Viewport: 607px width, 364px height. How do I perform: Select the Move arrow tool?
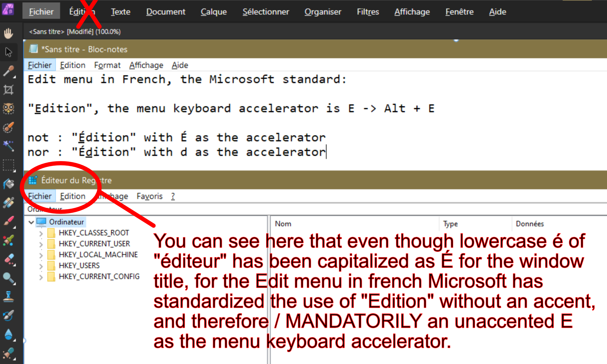pyautogui.click(x=8, y=52)
